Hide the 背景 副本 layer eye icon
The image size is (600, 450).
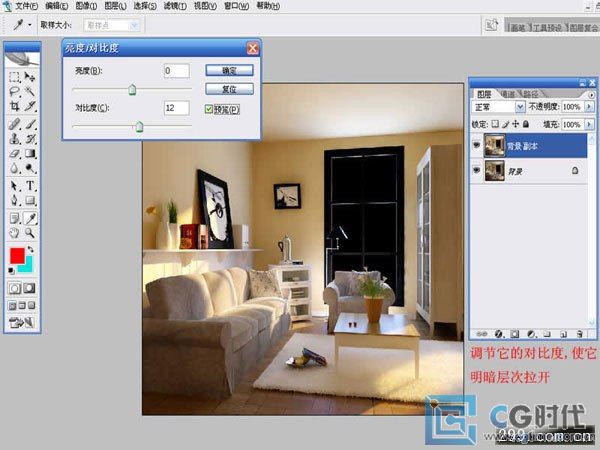pos(476,145)
